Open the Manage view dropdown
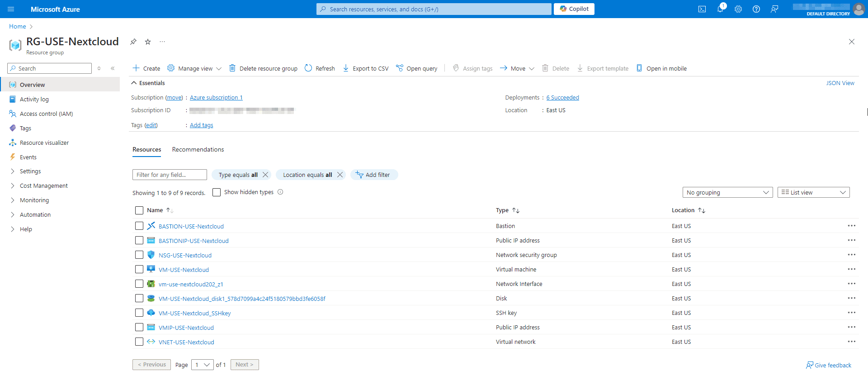Screen dimensions: 868x390 coord(194,68)
